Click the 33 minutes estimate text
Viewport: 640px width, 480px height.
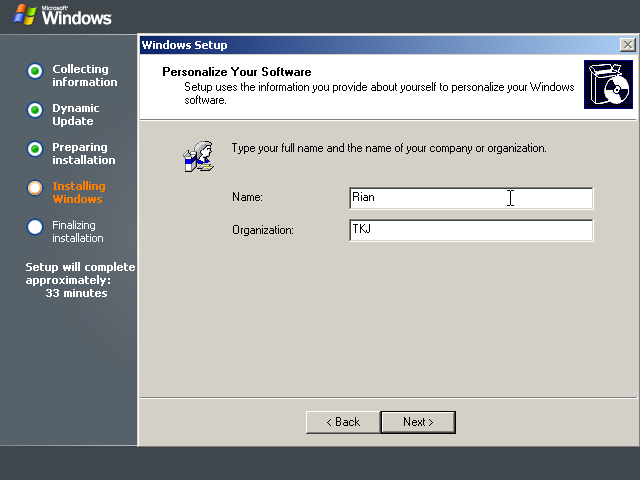76,293
